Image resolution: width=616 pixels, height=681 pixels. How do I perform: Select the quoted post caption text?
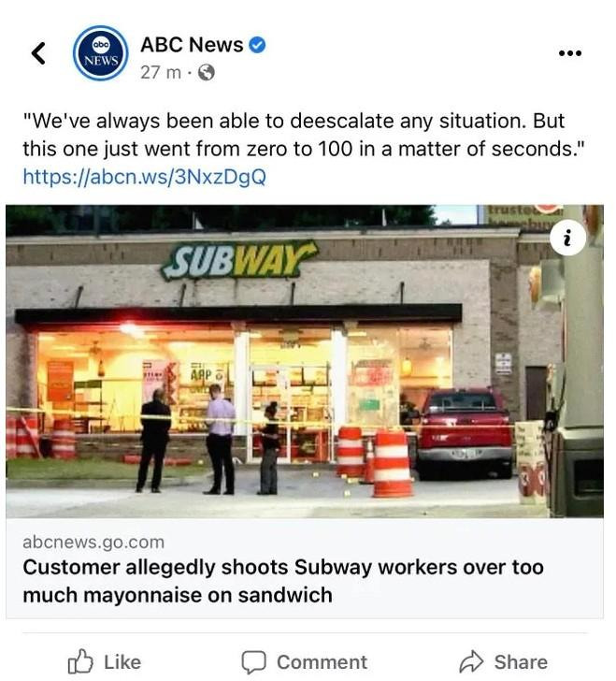pyautogui.click(x=304, y=135)
